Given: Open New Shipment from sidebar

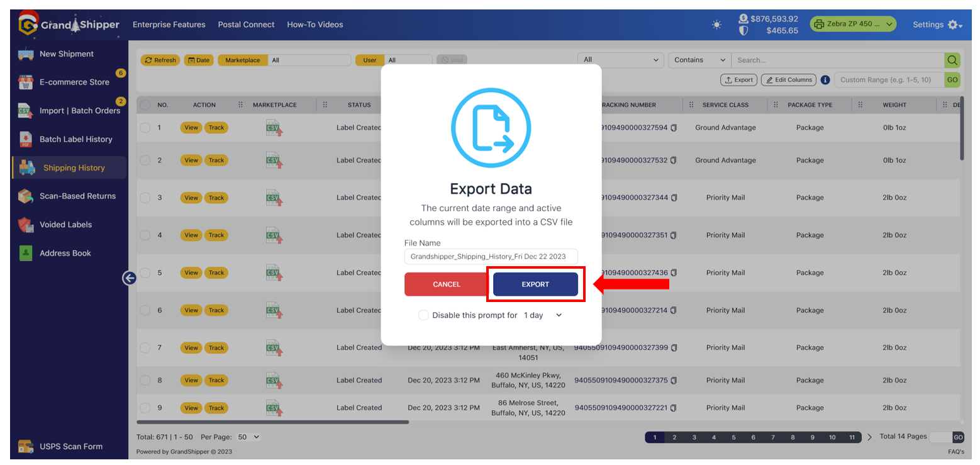Looking at the screenshot, I should tap(67, 54).
